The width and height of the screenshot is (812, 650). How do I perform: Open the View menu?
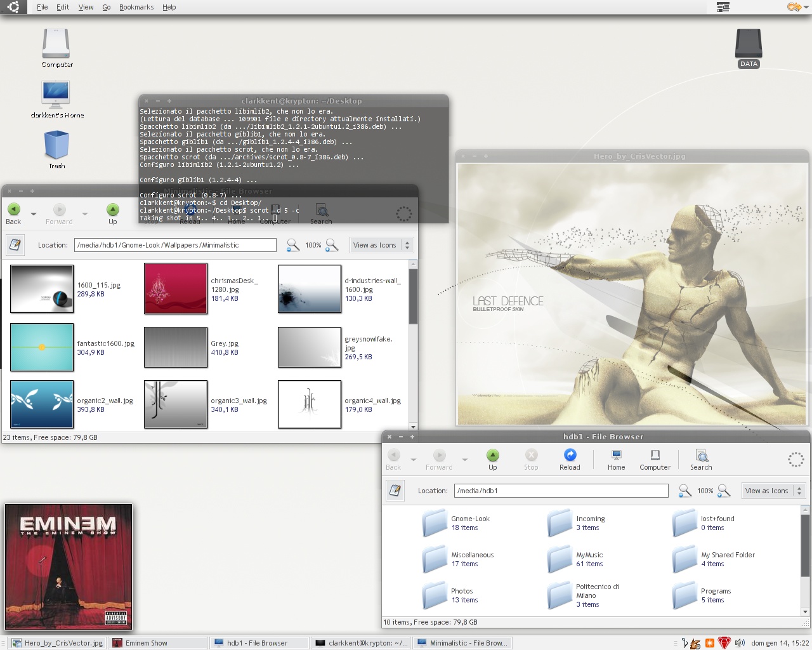click(86, 7)
